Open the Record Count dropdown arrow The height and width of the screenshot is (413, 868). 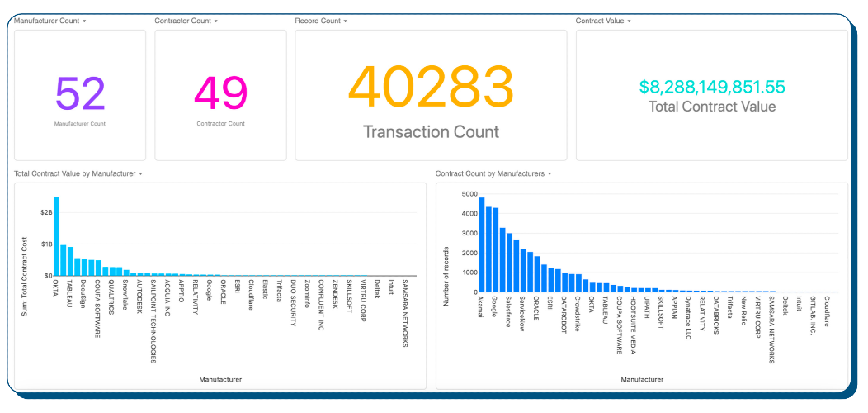[346, 21]
